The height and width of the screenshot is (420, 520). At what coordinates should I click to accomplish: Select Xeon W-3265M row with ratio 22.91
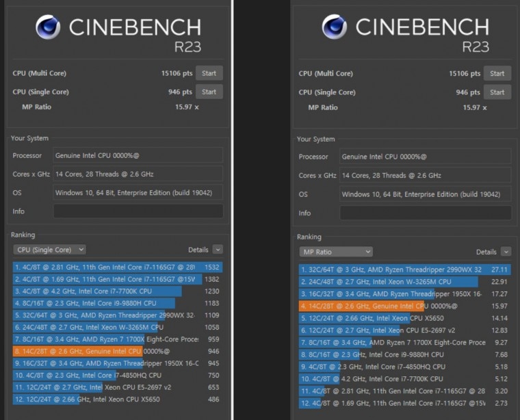(404, 282)
